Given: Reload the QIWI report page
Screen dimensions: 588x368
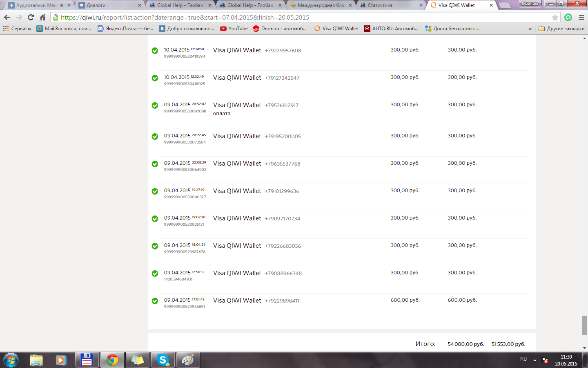Looking at the screenshot, I should click(x=31, y=18).
